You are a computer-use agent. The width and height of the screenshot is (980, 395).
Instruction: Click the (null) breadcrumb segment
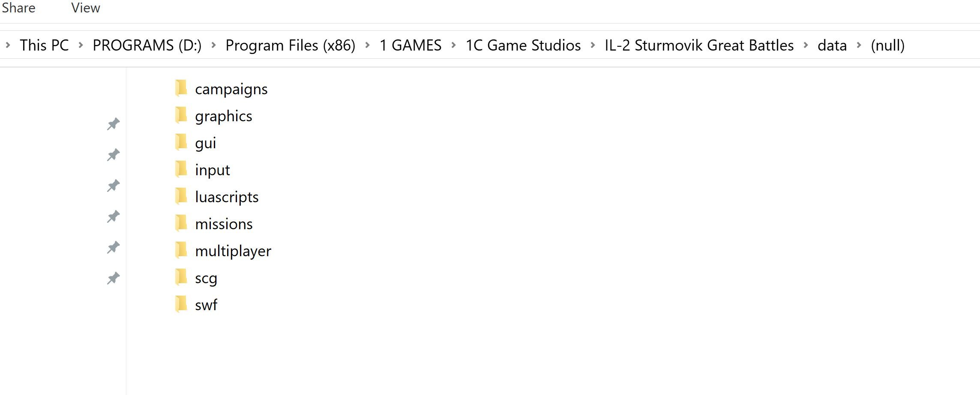point(887,45)
